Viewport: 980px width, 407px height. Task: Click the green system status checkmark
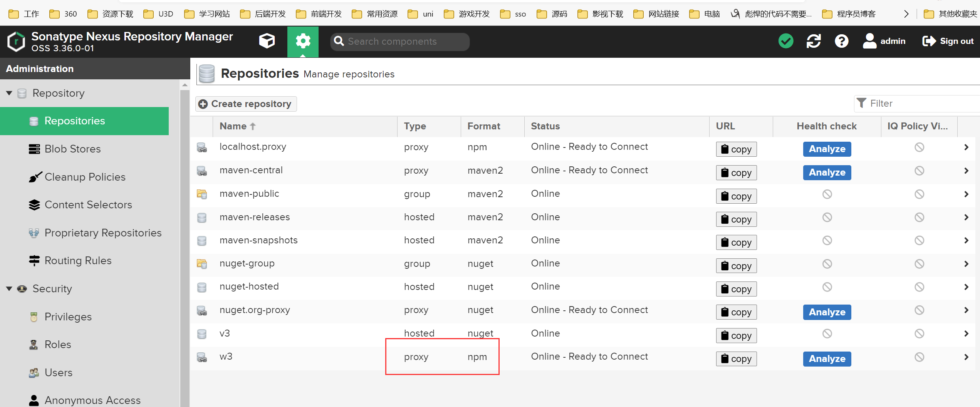(x=785, y=41)
